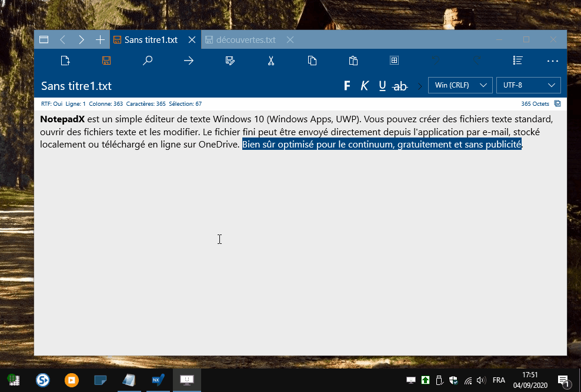Image resolution: width=581 pixels, height=392 pixels.
Task: Open the blue S circle taskbar app
Action: [42, 380]
